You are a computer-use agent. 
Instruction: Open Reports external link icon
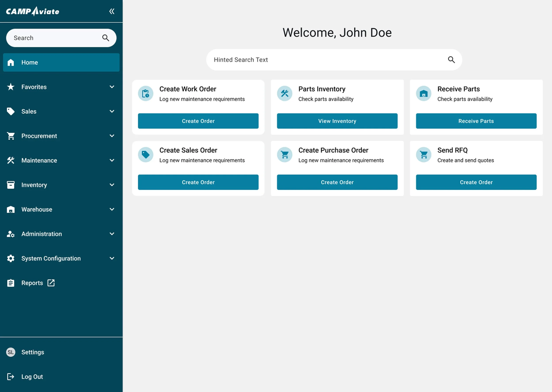click(x=51, y=283)
